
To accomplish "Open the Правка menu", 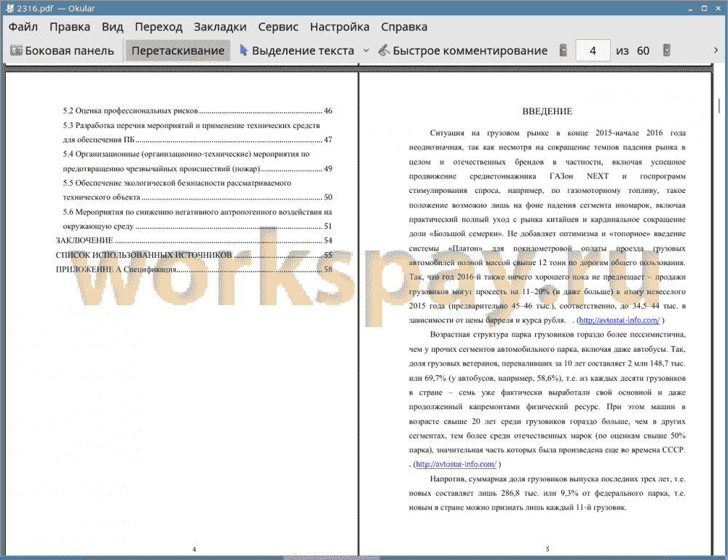I will click(x=70, y=27).
